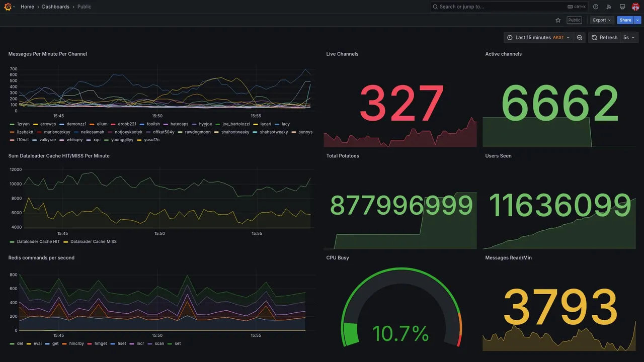The width and height of the screenshot is (644, 362).
Task: Toggle the ellum legend series
Action: tap(102, 124)
